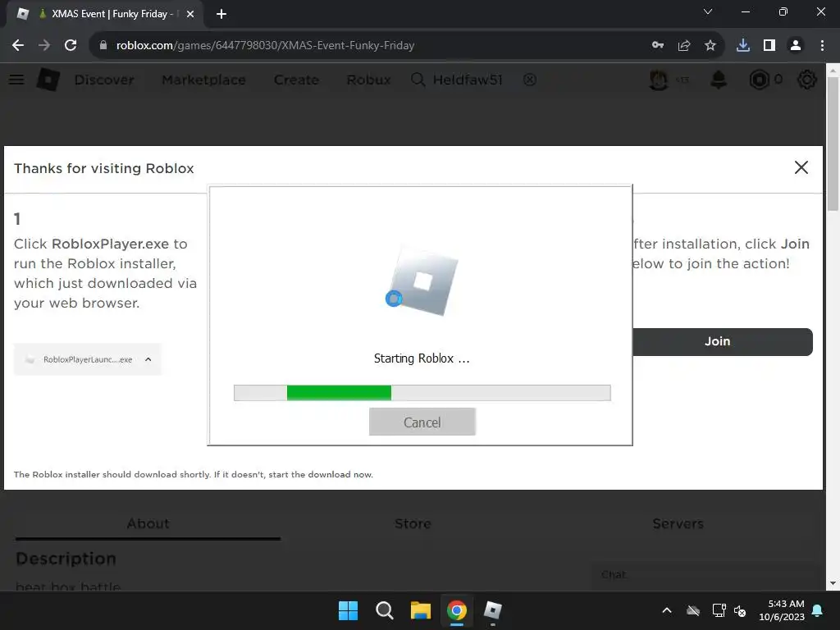This screenshot has height=630, width=840.
Task: Click 'start the download now' text
Action: click(x=321, y=475)
